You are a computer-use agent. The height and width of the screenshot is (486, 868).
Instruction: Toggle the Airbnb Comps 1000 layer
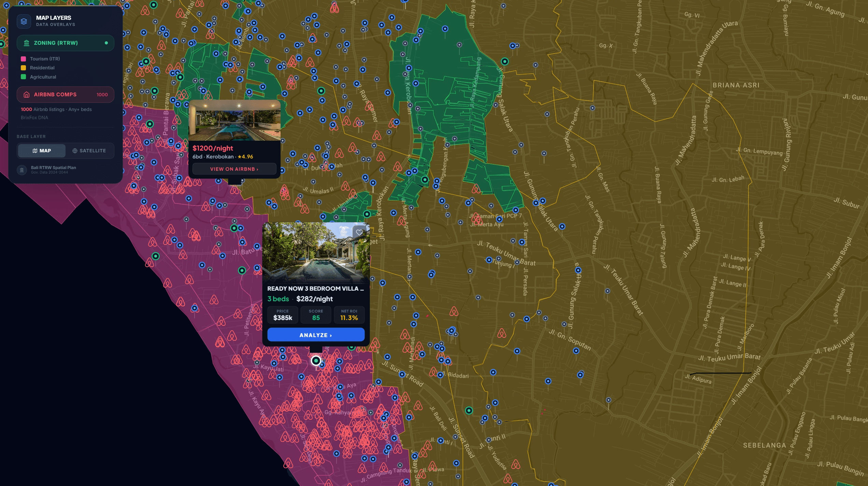point(65,95)
